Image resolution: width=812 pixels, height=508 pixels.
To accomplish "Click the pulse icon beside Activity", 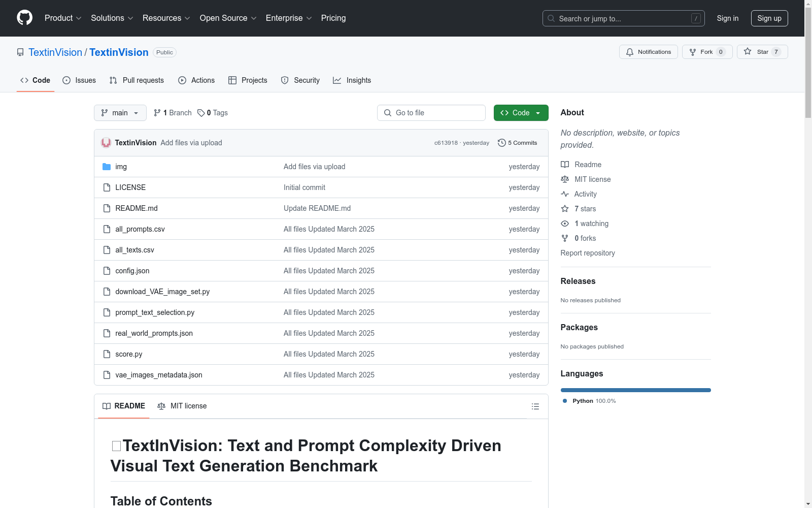I will pyautogui.click(x=565, y=194).
